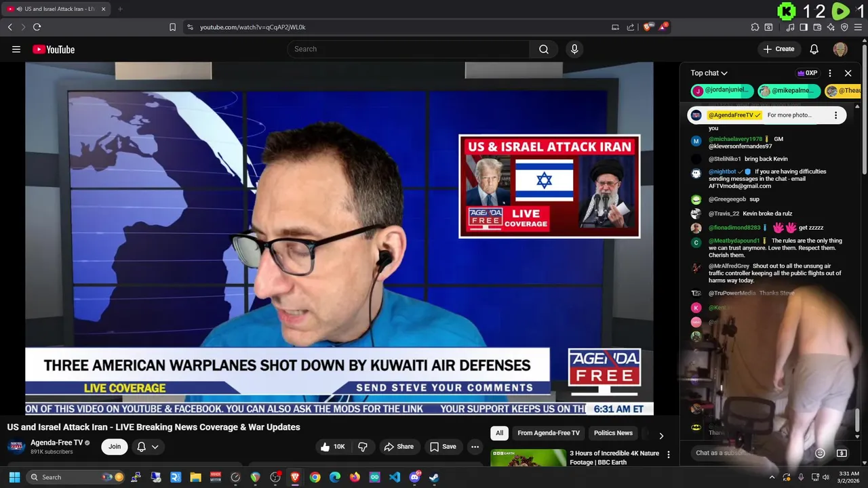Open File Explorer from the taskbar

coord(195,477)
